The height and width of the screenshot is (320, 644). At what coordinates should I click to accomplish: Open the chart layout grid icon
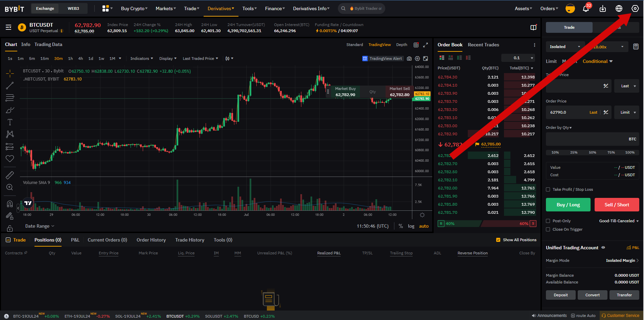416,45
